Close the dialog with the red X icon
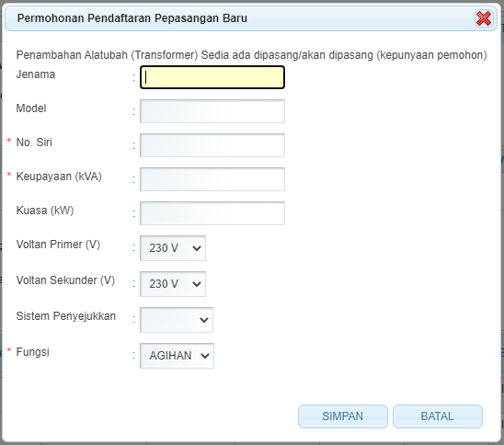The height and width of the screenshot is (445, 504). click(x=484, y=18)
